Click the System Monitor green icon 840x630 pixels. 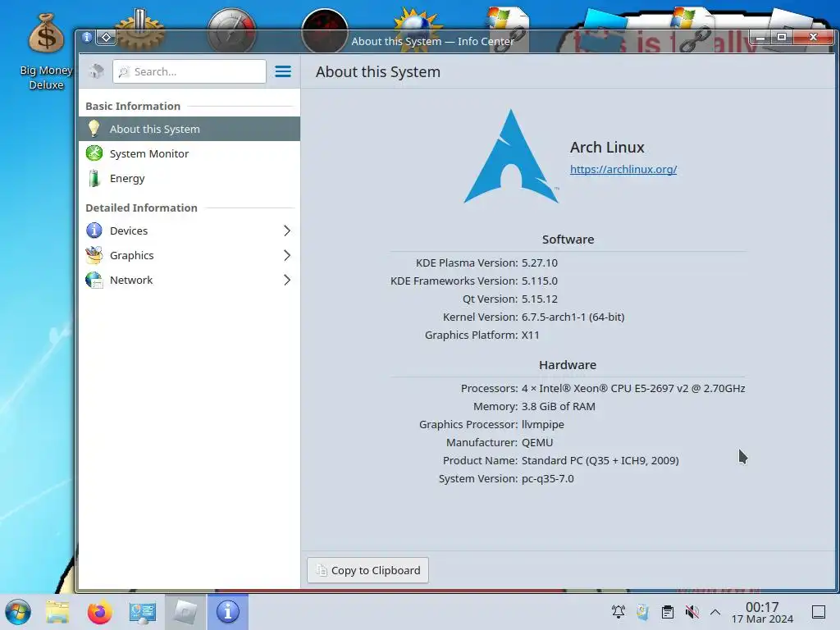(94, 153)
